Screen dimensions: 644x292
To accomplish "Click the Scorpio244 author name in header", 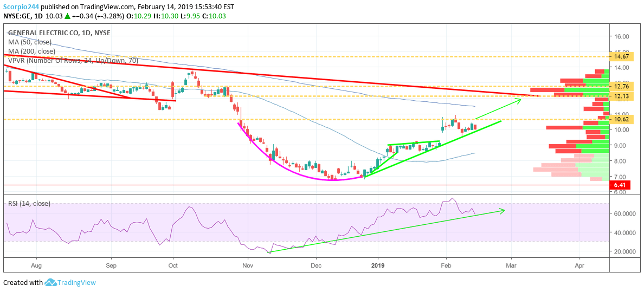I will pyautogui.click(x=20, y=7).
